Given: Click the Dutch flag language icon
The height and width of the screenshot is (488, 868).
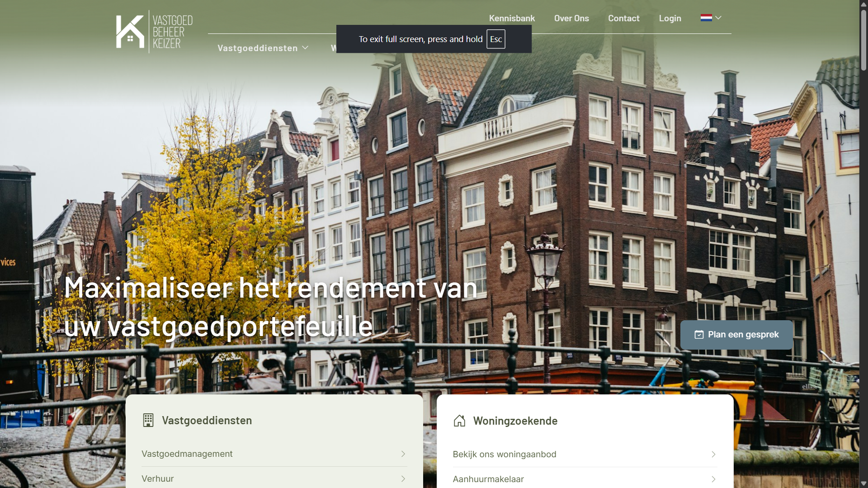Looking at the screenshot, I should coord(706,18).
